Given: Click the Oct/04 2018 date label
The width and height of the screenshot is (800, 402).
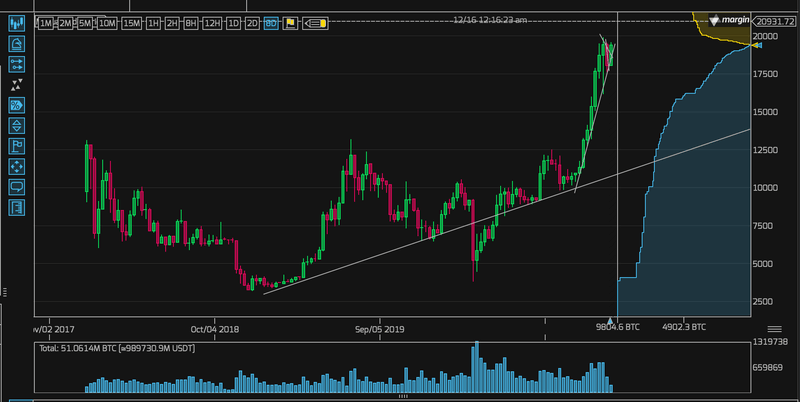Looking at the screenshot, I should pos(214,330).
